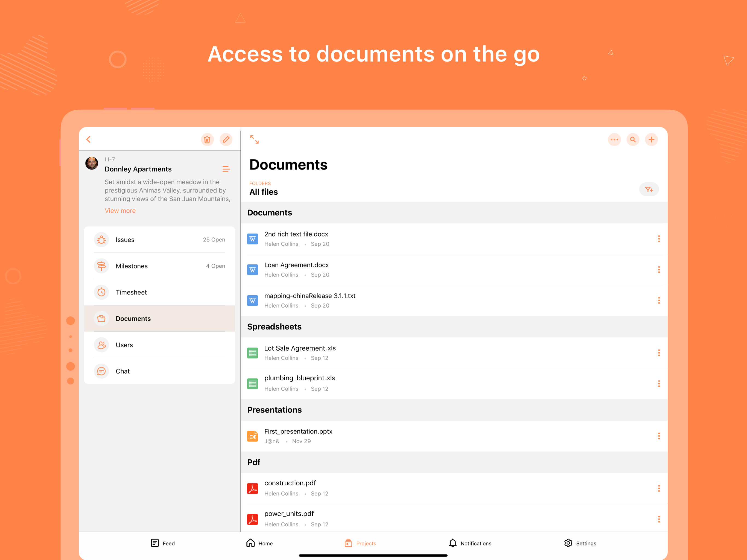Viewport: 747px width, 560px height.
Task: Open Loan Agreement.docx
Action: [x=454, y=270]
